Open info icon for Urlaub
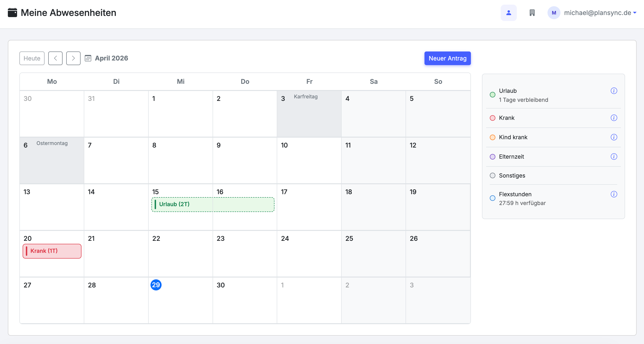This screenshot has height=344, width=644. coord(614,91)
